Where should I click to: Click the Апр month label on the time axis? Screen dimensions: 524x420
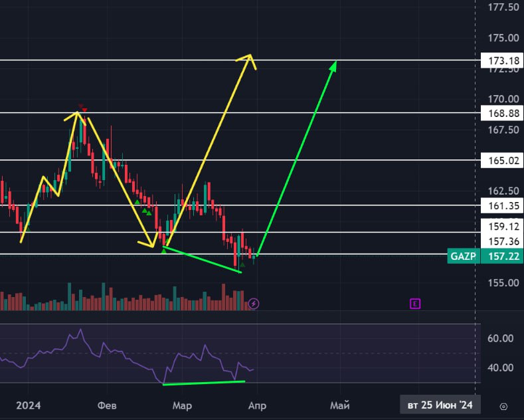[x=257, y=405]
